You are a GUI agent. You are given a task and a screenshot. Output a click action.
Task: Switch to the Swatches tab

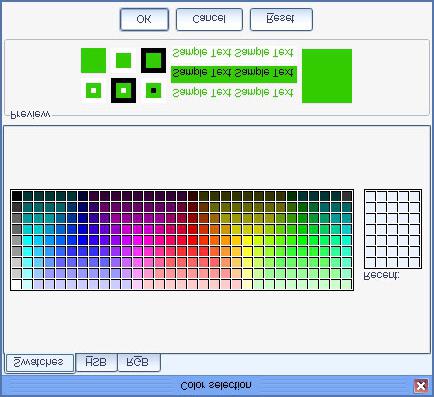click(40, 363)
